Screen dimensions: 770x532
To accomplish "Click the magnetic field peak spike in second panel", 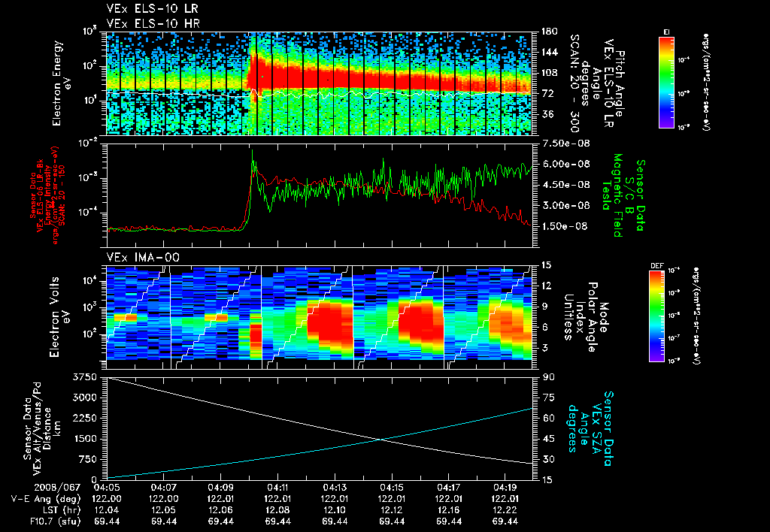I will pos(253,153).
